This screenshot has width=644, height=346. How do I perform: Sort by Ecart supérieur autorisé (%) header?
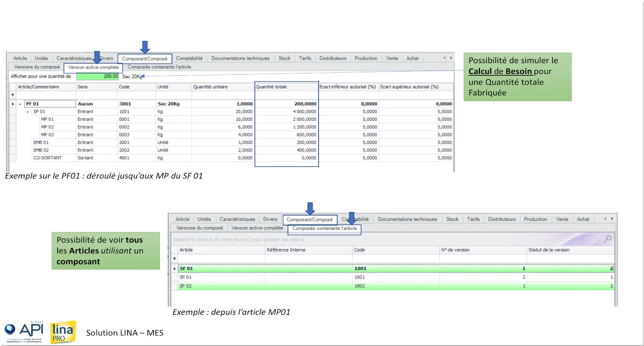[x=416, y=87]
